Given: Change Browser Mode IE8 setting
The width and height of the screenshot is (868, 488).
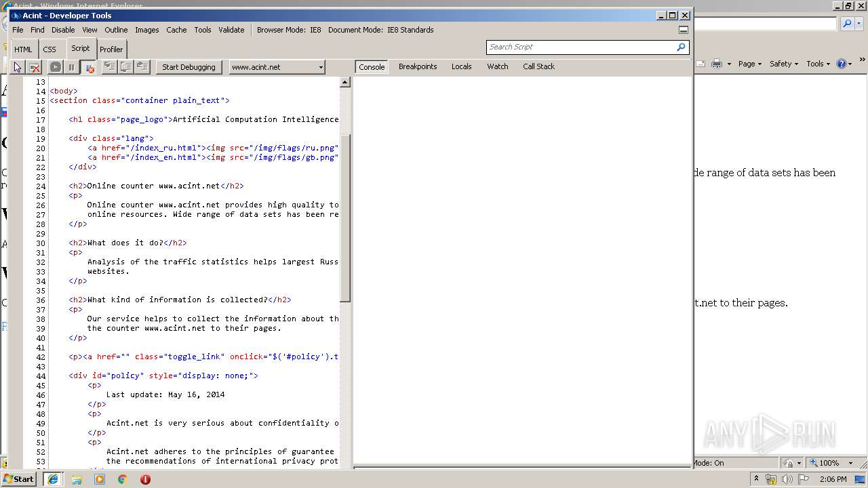Looking at the screenshot, I should point(289,30).
